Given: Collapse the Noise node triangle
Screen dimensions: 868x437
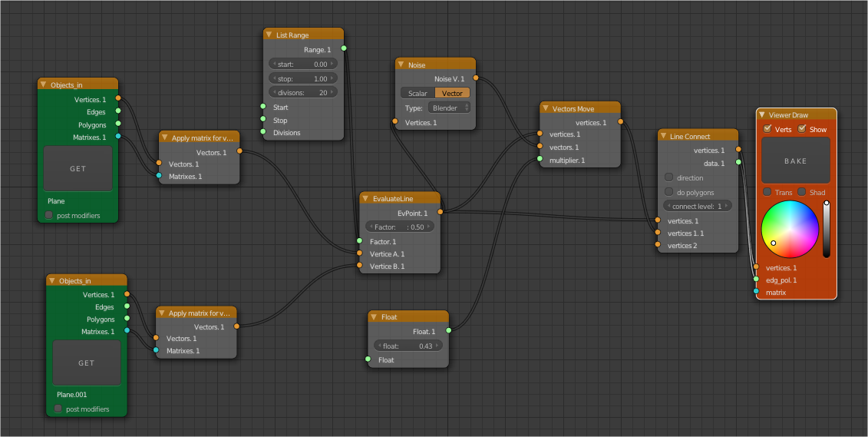Looking at the screenshot, I should [401, 65].
